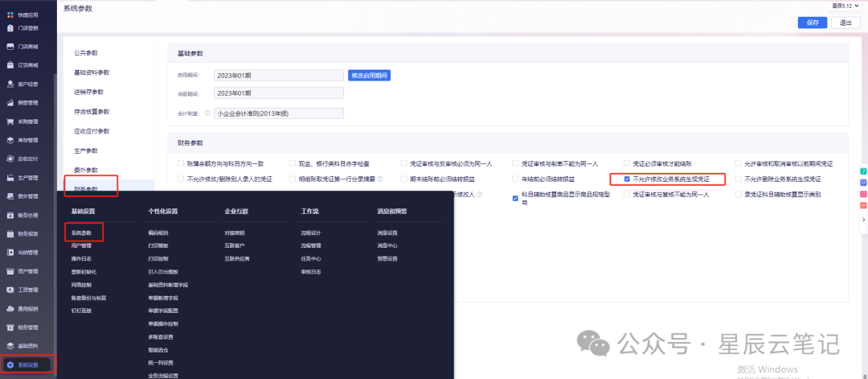This screenshot has height=379, width=868.
Task: Click the 采购管理 cart icon
Action: [x=10, y=122]
